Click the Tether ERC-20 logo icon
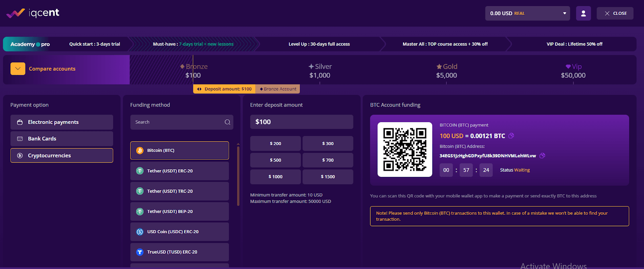This screenshot has height=269, width=644. coord(140,171)
